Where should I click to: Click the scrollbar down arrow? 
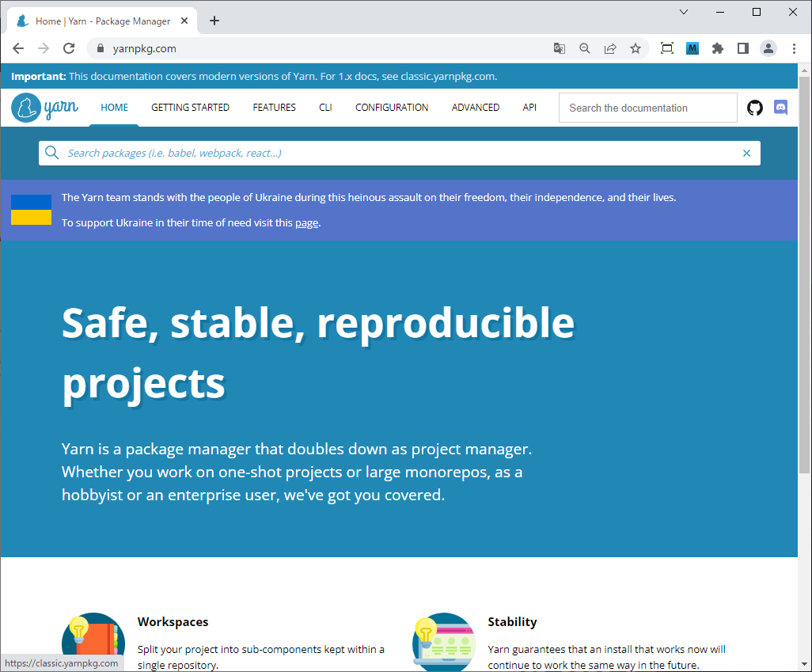[x=804, y=664]
